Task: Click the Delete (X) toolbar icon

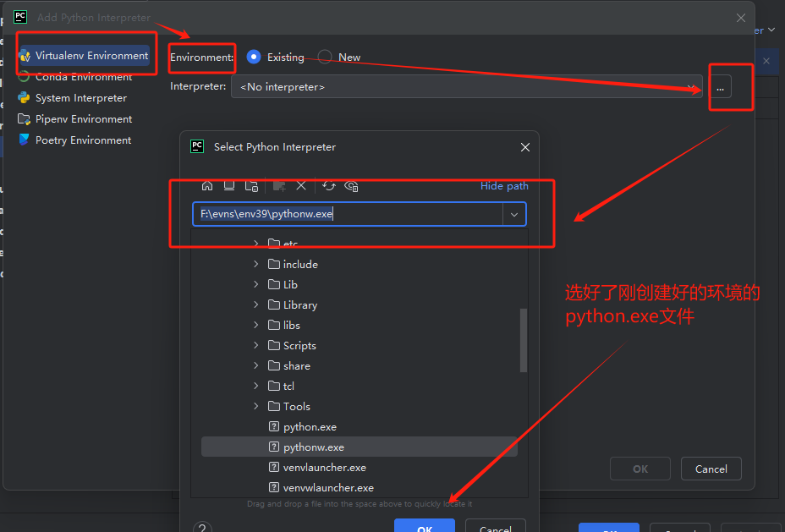Action: (301, 186)
